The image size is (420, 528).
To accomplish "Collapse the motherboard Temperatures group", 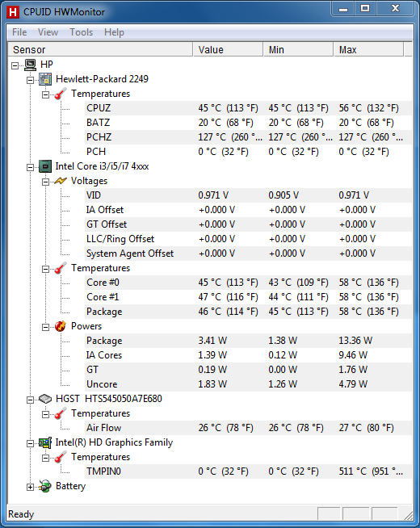I will pos(45,94).
